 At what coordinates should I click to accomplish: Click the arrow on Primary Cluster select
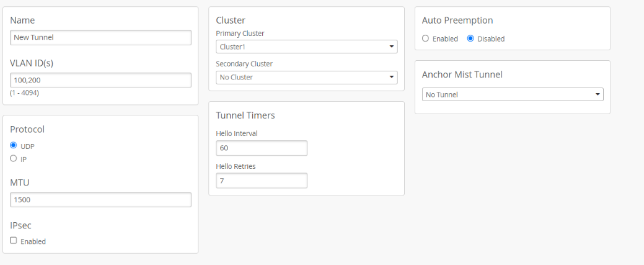[x=391, y=47]
